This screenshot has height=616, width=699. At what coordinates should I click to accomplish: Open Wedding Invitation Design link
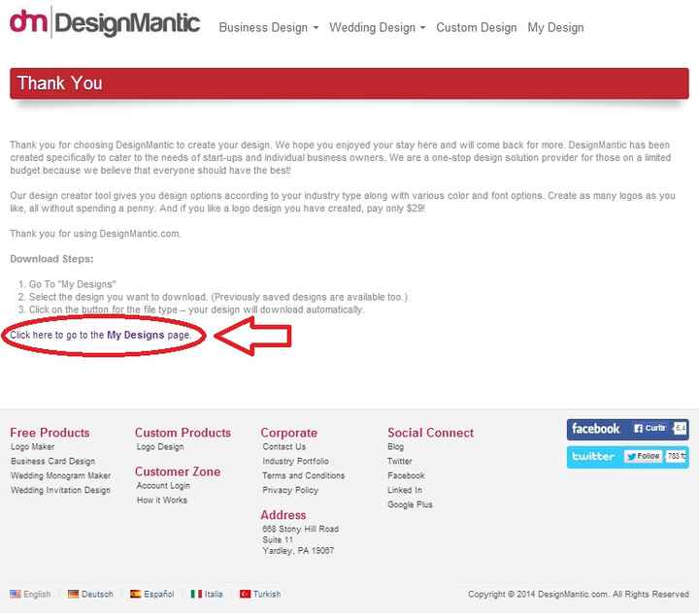coord(60,490)
